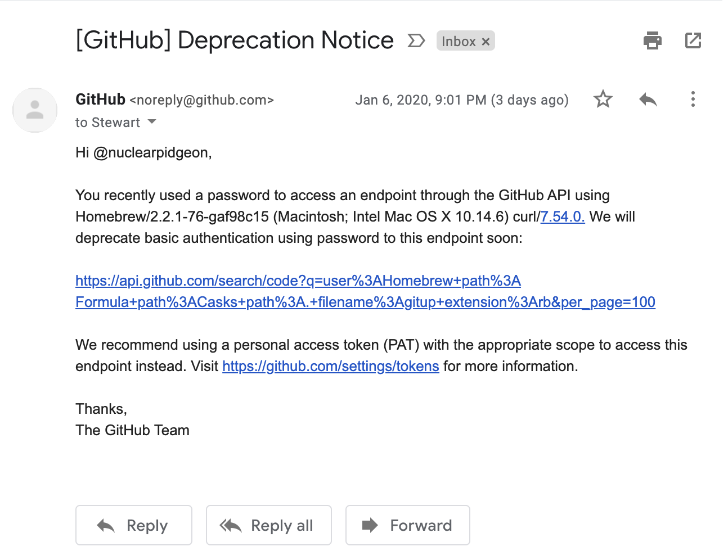
Task: Star the GitHub deprecation email
Action: (603, 99)
